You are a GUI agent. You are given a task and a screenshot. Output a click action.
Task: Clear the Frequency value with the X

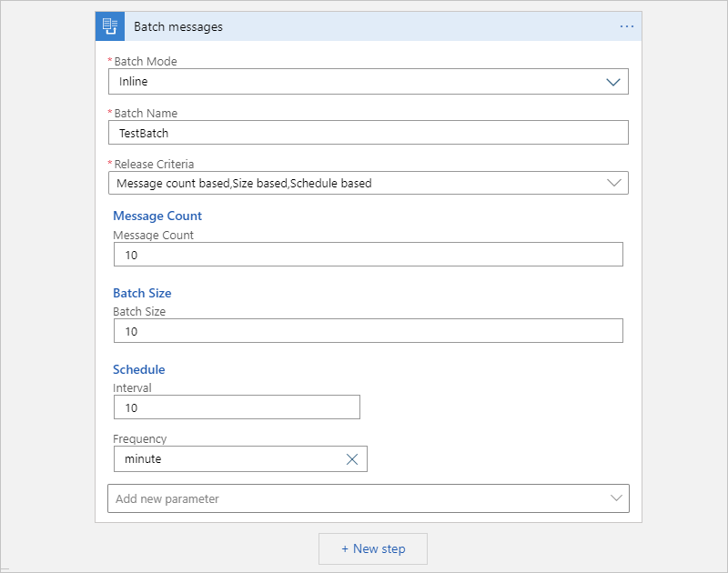click(x=352, y=459)
